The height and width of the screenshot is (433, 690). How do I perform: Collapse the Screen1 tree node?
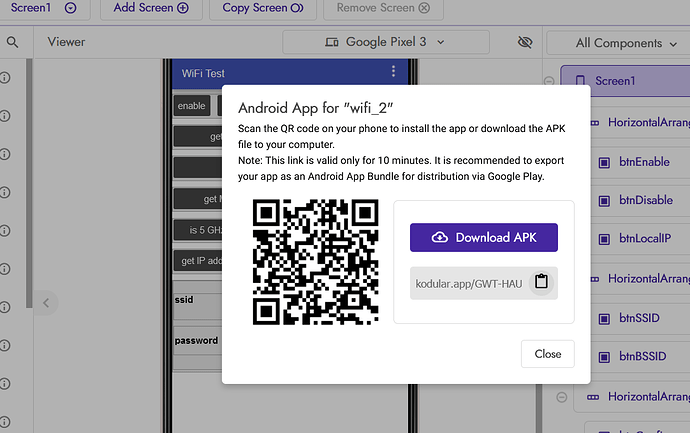click(x=549, y=81)
